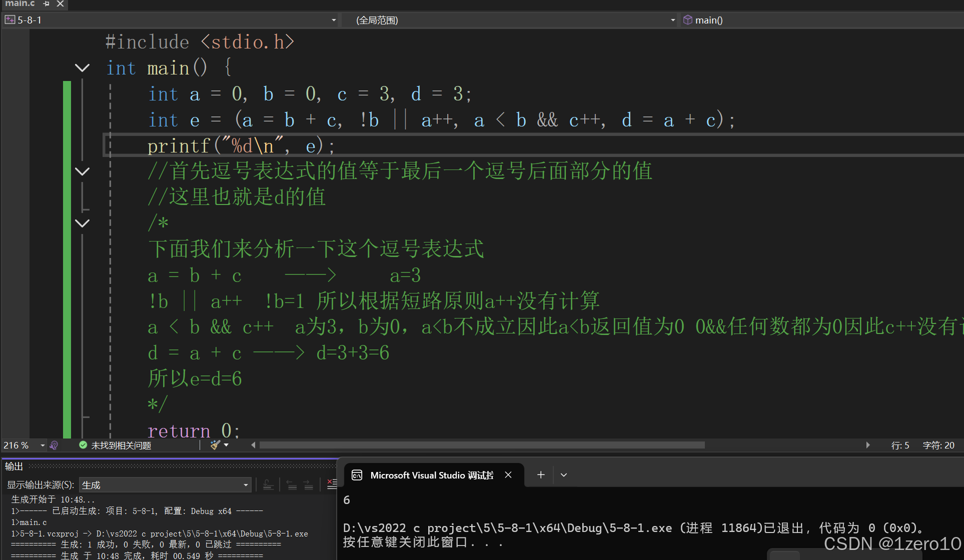Open the terminal tab list chevron
Image resolution: width=964 pixels, height=560 pixels.
(x=564, y=474)
